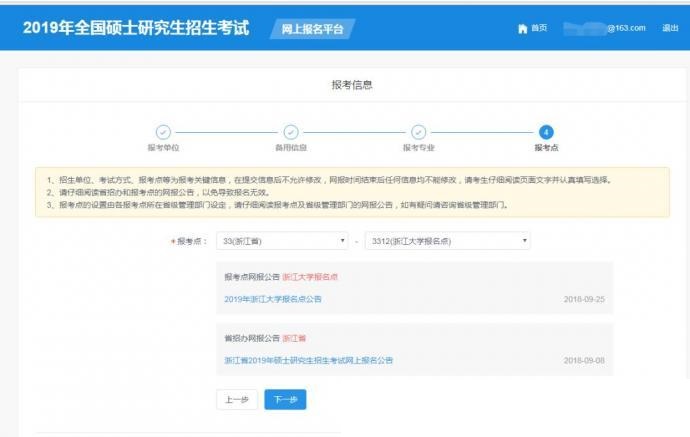Select the 报考专业 step checkmark circle
This screenshot has width=690, height=437.
click(418, 132)
